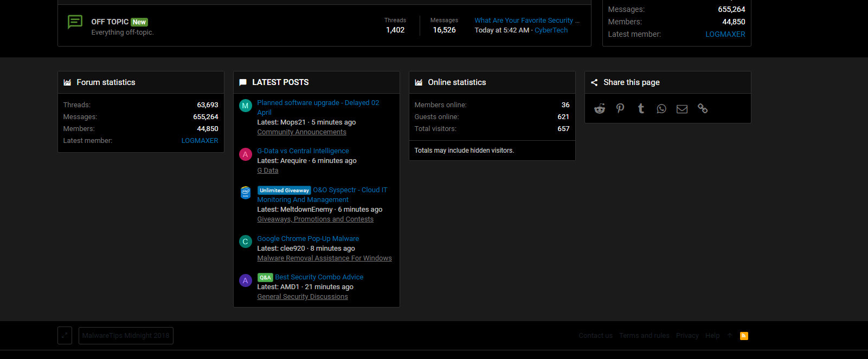Open Terms and rules footer link

coord(644,336)
